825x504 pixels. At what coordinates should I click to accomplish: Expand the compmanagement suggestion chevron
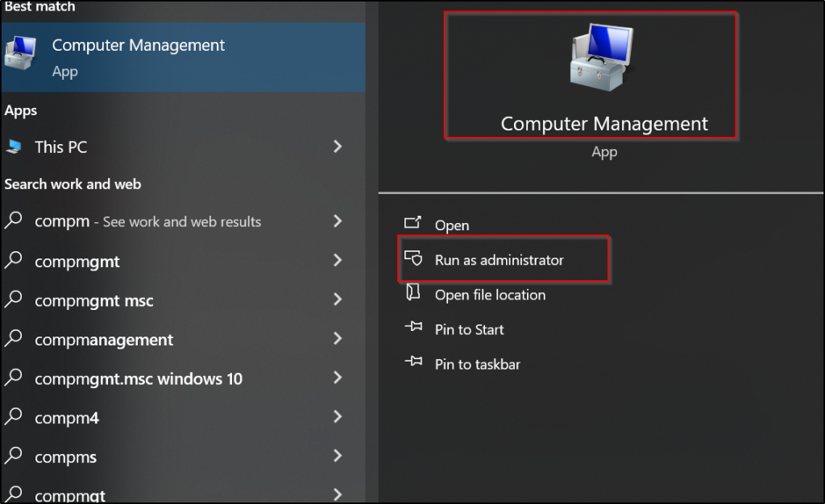point(338,340)
